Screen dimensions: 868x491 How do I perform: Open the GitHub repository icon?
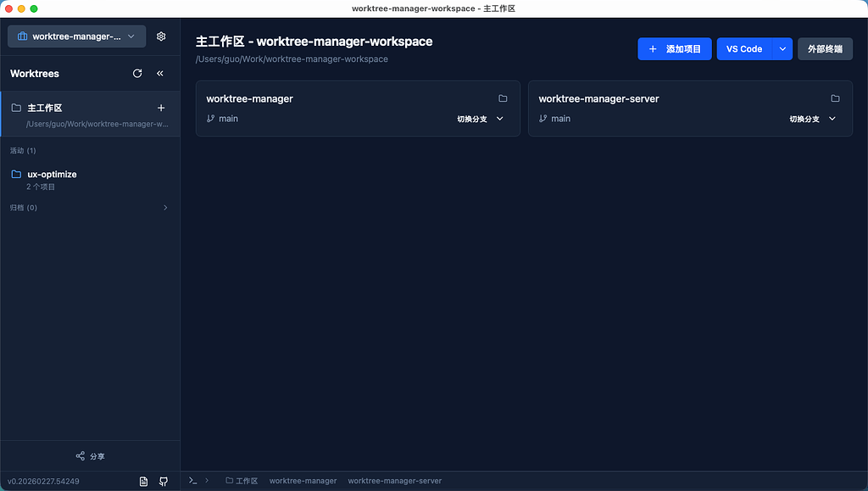point(164,482)
